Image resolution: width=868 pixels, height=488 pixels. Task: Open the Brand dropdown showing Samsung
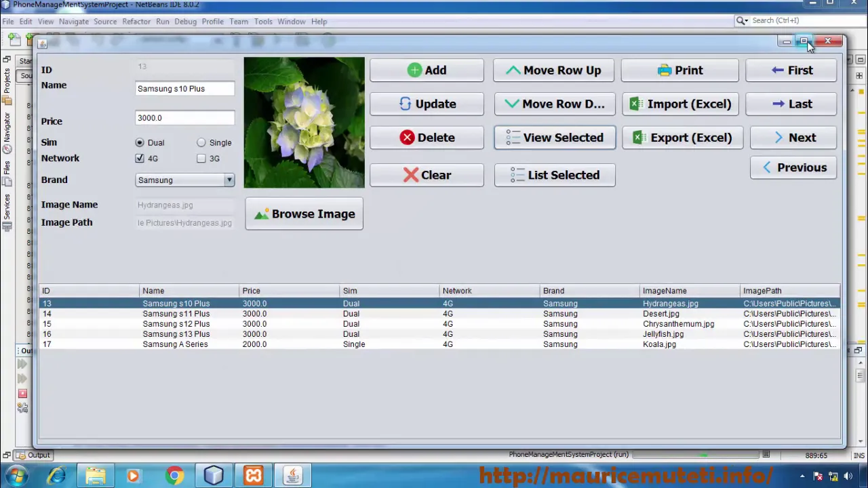185,180
